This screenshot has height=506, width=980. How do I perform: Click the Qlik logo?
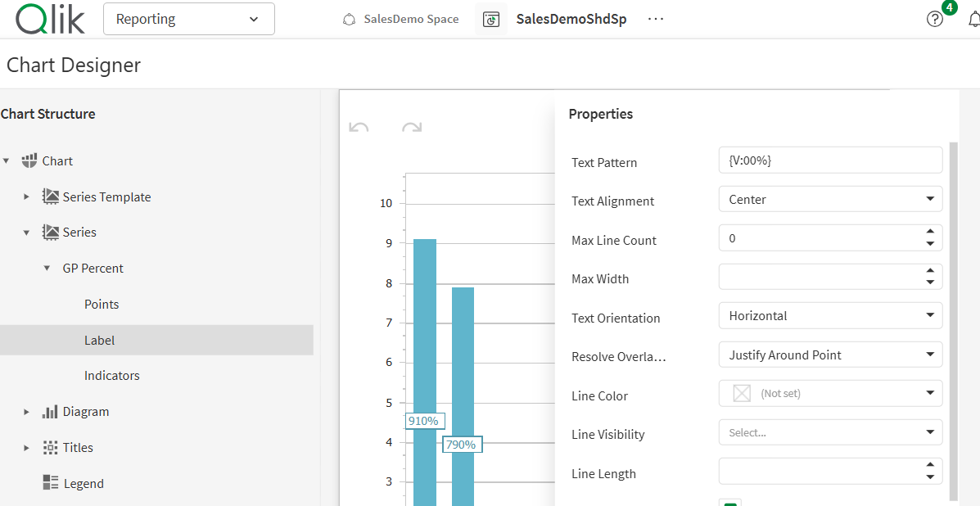(51, 19)
